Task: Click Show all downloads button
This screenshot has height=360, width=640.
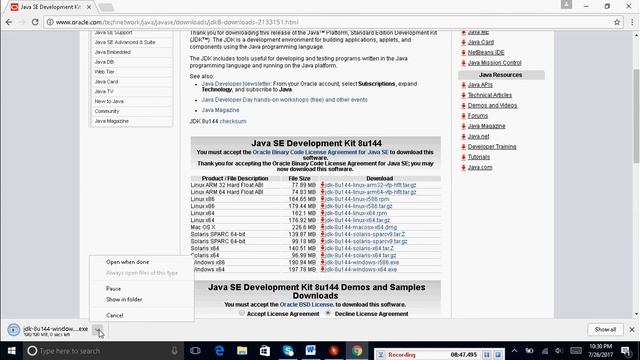Action: click(605, 329)
